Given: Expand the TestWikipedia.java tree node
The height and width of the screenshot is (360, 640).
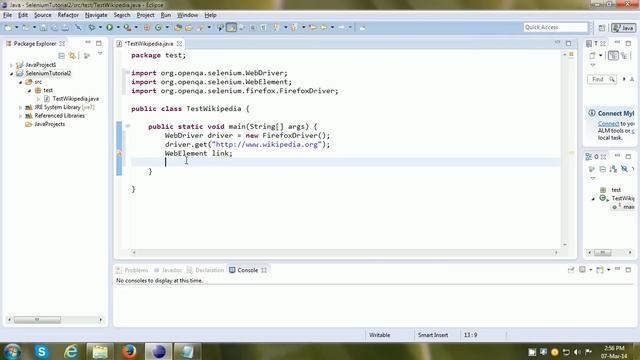Looking at the screenshot, I should point(38,99).
